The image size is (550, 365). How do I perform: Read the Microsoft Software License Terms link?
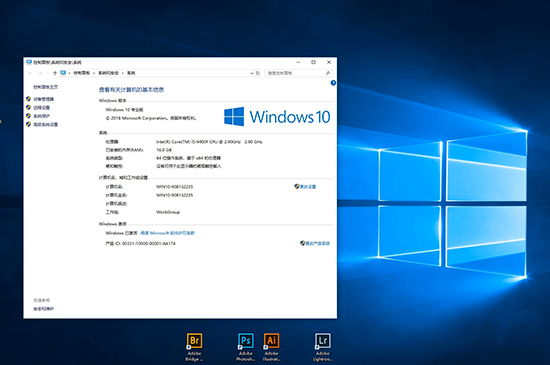pos(168,233)
